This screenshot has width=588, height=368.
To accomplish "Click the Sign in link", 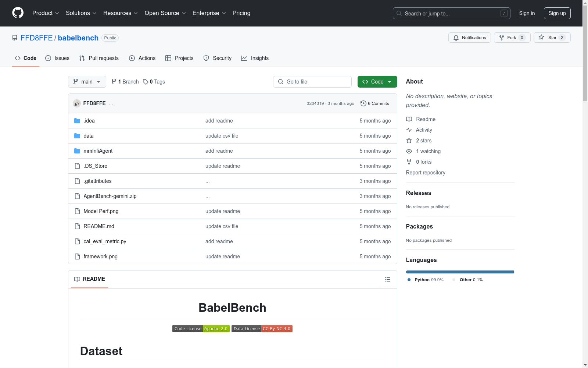I will click(x=527, y=13).
